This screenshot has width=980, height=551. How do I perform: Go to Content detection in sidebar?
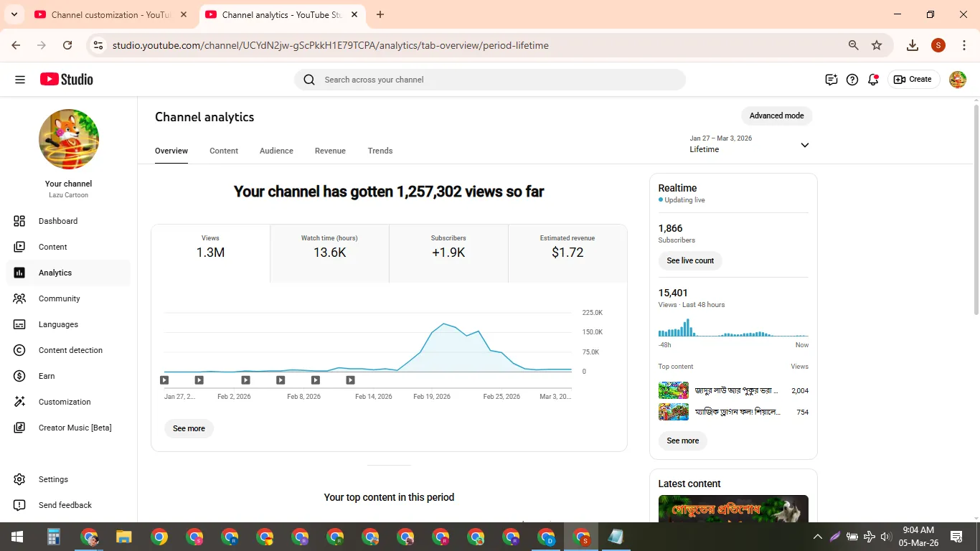coord(69,350)
